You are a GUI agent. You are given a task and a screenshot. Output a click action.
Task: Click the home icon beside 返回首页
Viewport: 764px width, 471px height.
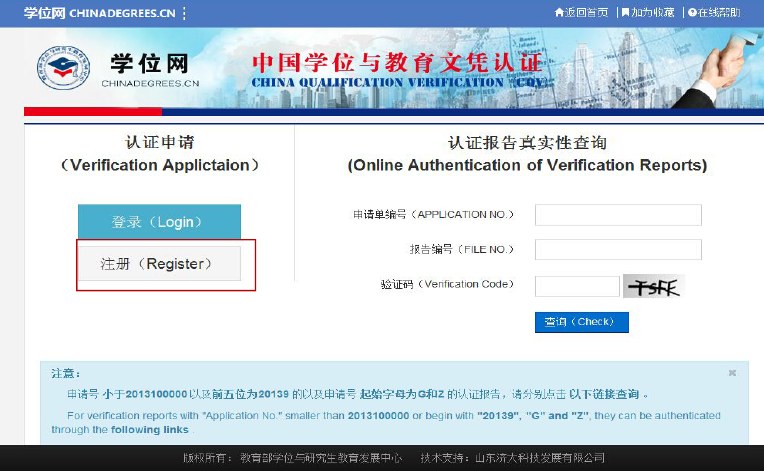[559, 13]
